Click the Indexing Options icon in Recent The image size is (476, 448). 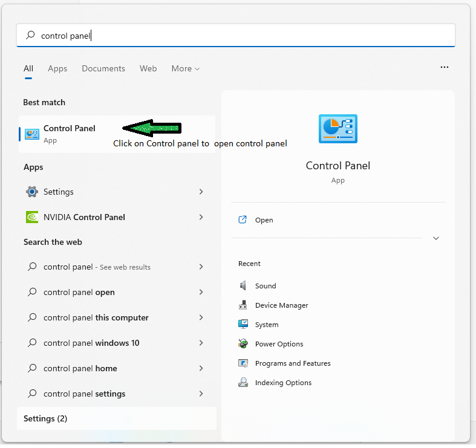[x=243, y=383]
